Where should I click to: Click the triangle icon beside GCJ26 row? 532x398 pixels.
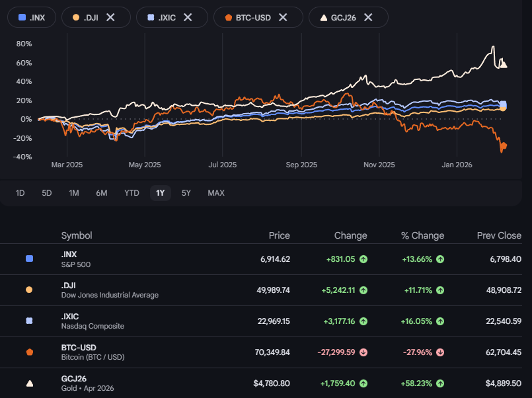(29, 383)
